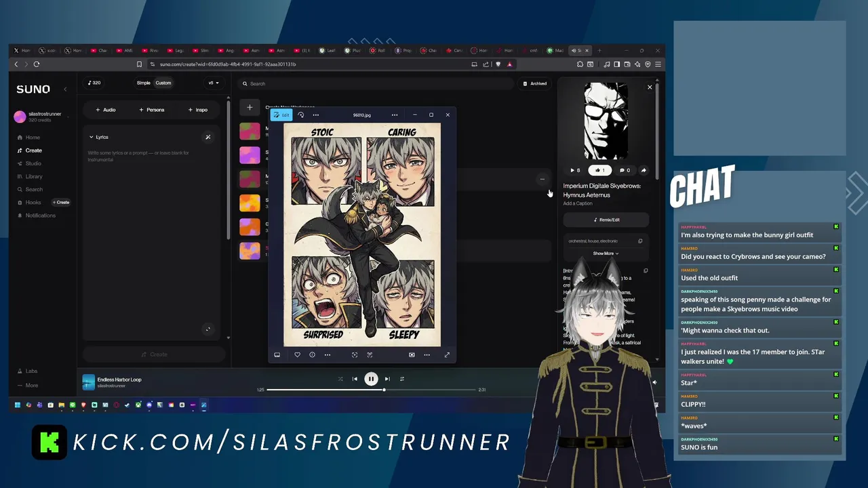This screenshot has width=868, height=488.
Task: Open the v5 model version dropdown
Action: 214,83
